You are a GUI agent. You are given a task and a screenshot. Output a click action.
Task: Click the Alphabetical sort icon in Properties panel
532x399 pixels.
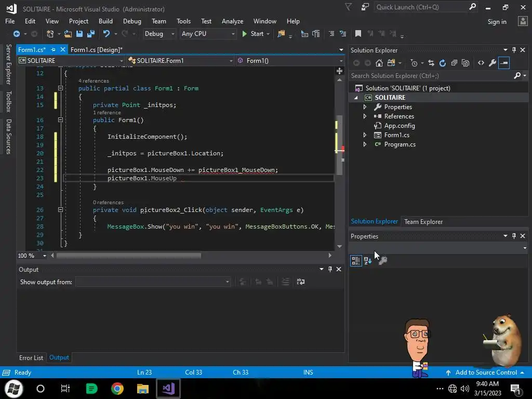368,261
